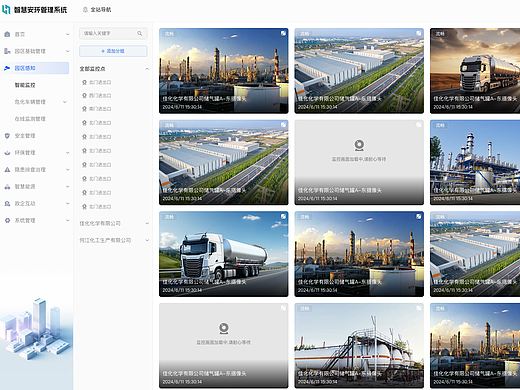Click the gear icon beside 系统管理
This screenshot has height=390, width=520.
(7, 220)
